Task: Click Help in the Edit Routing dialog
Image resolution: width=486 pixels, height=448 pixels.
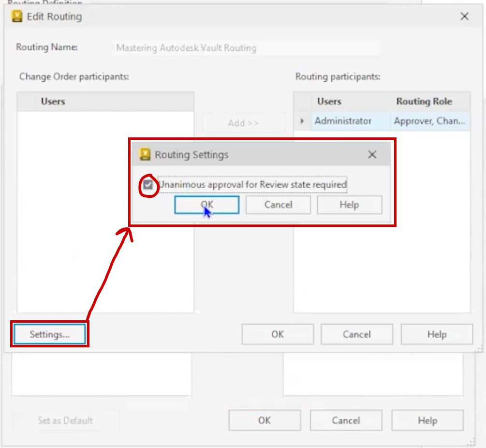Action: click(437, 334)
